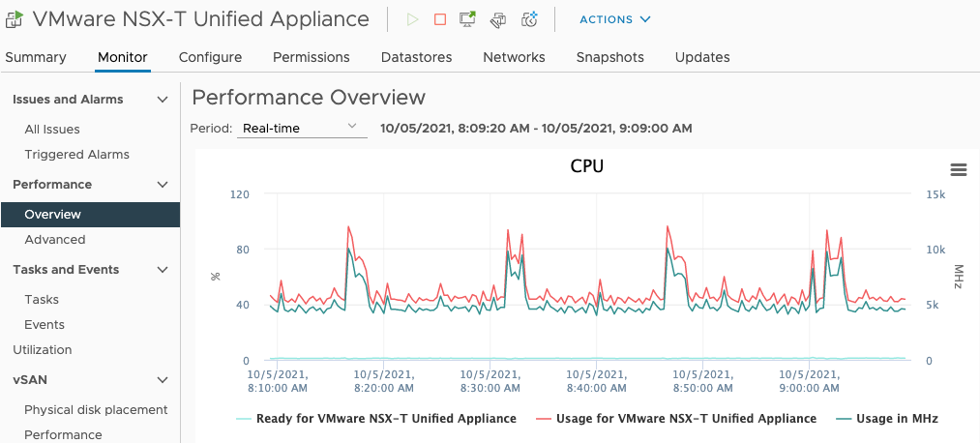The image size is (980, 443).
Task: Click the 8:10:00 AM x-axis label
Action: (277, 381)
